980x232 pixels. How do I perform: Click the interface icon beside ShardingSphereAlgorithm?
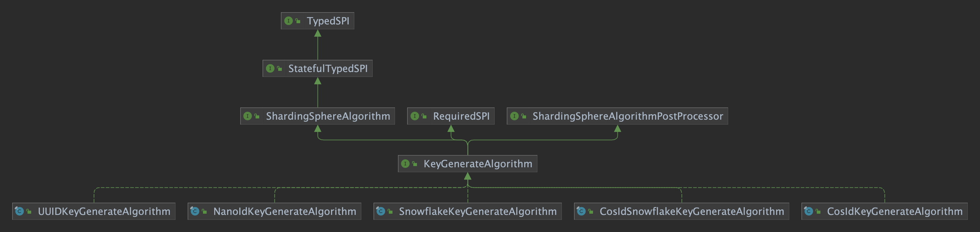pyautogui.click(x=248, y=116)
